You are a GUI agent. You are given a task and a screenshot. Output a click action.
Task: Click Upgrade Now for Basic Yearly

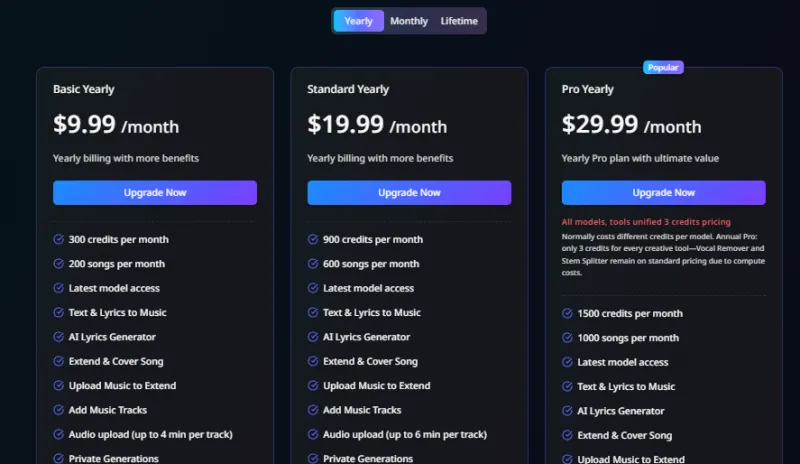[x=155, y=193]
